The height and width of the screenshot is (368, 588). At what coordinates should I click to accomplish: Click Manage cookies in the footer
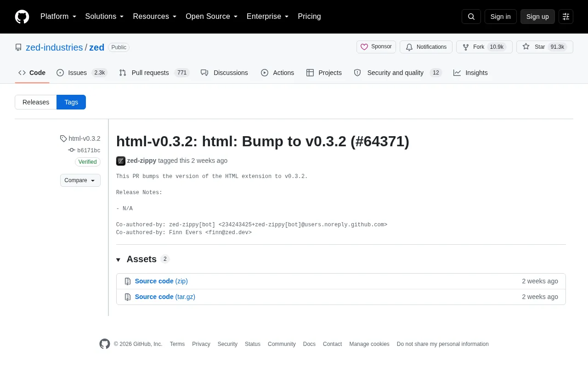point(369,344)
